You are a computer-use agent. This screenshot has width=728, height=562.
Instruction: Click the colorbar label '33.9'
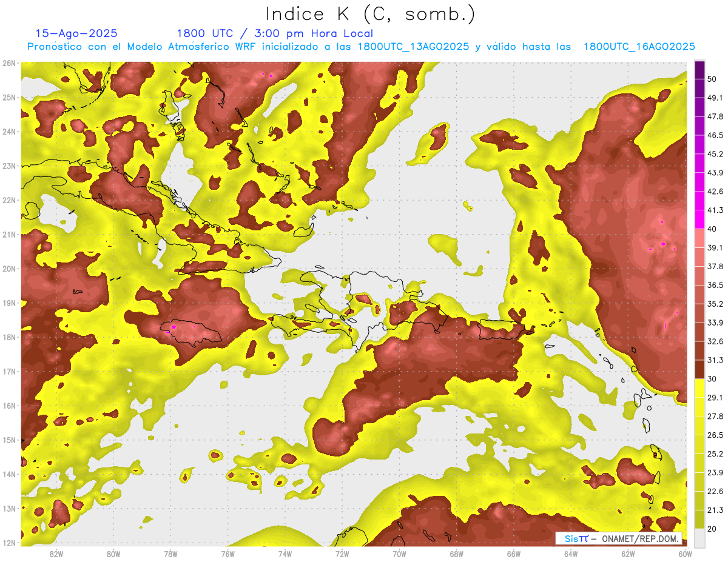pyautogui.click(x=715, y=323)
